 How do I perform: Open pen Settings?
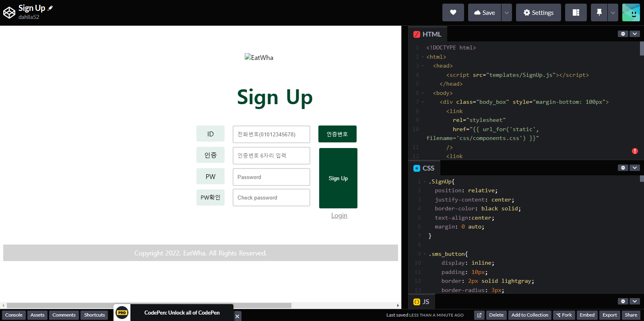click(539, 12)
